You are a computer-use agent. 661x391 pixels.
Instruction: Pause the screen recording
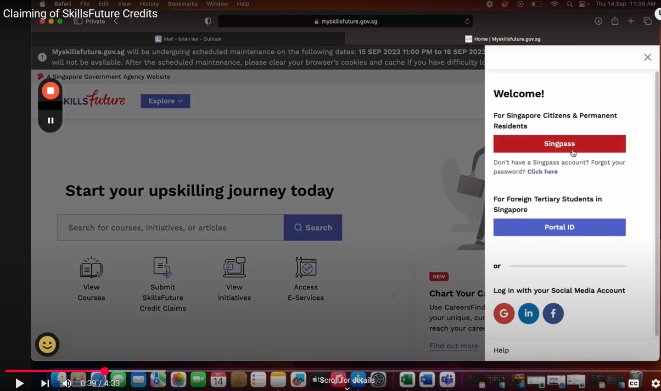click(51, 121)
